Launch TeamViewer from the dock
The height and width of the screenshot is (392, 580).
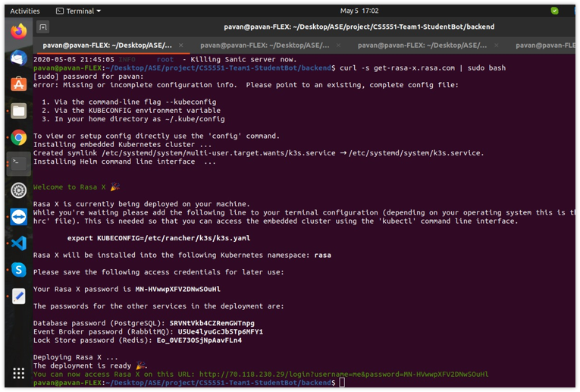(x=18, y=217)
